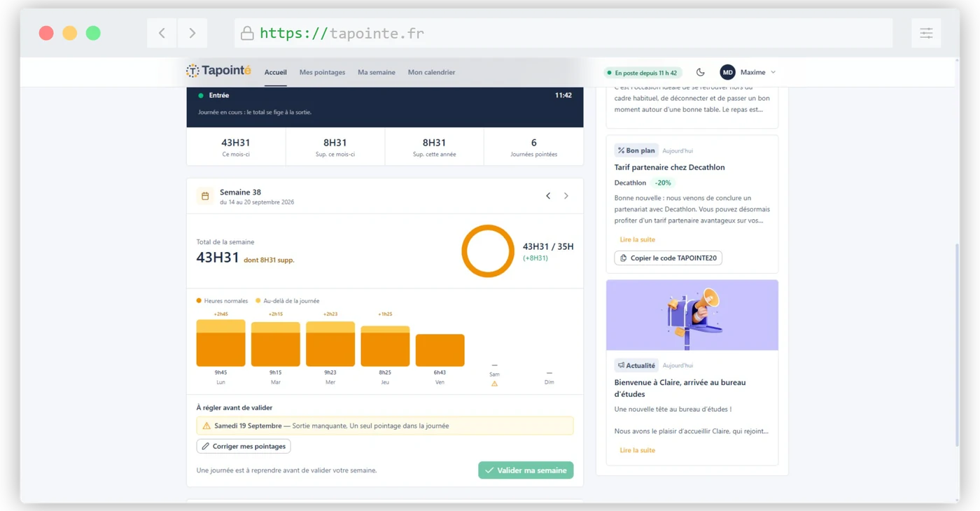Click Valider ma semaine button
Image resolution: width=980 pixels, height=511 pixels.
click(x=526, y=470)
